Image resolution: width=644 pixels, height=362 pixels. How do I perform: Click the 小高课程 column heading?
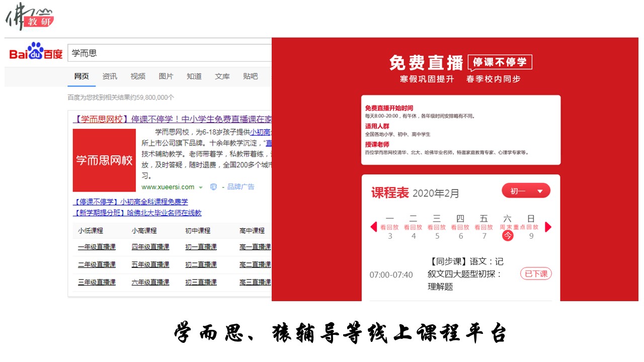tap(144, 230)
